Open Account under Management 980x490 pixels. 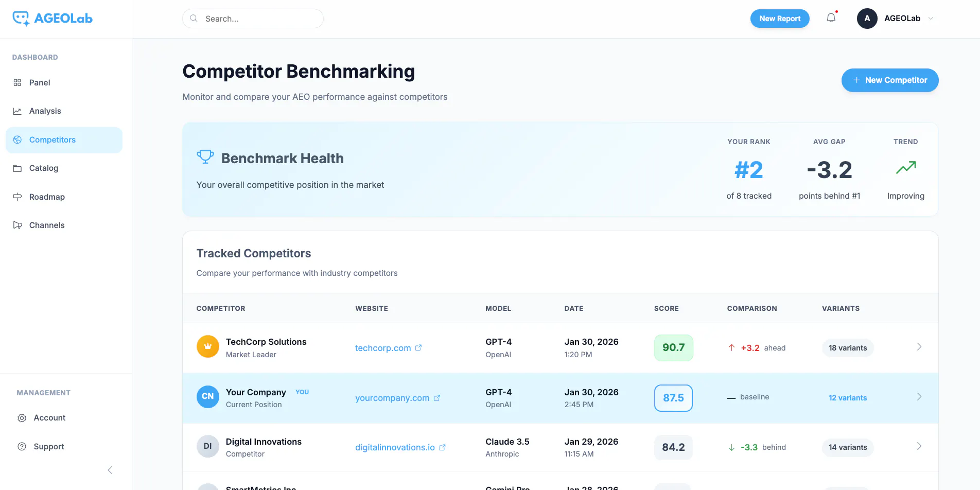point(66,418)
